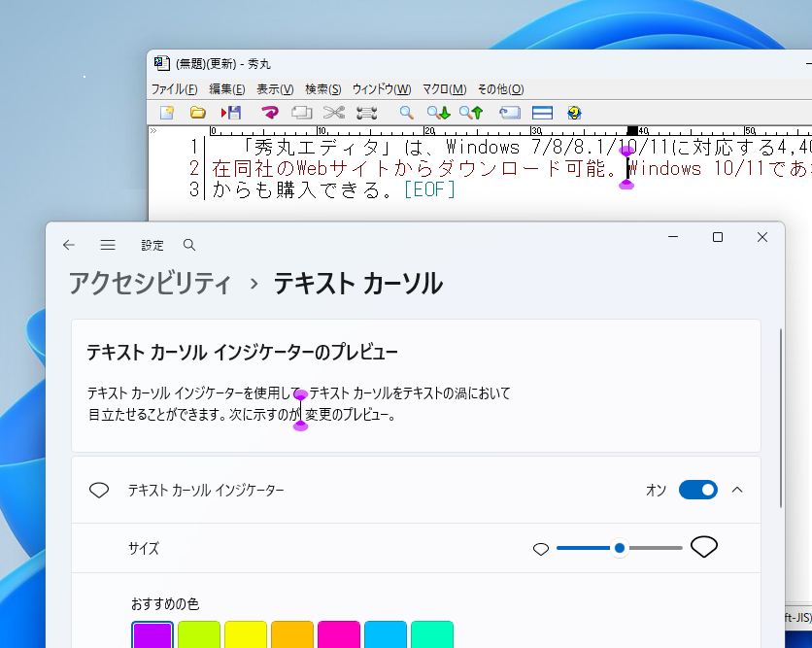Click the Settings search magnifier icon
Screen dimensions: 812x648
[189, 245]
